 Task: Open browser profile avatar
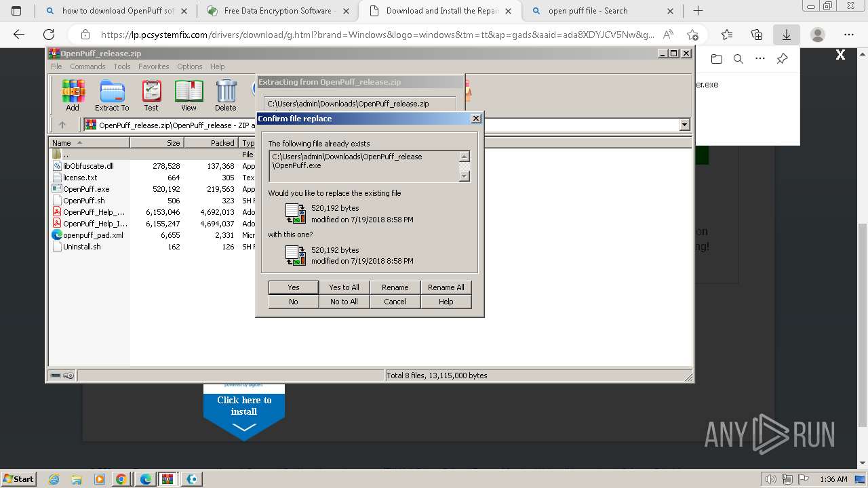point(818,35)
